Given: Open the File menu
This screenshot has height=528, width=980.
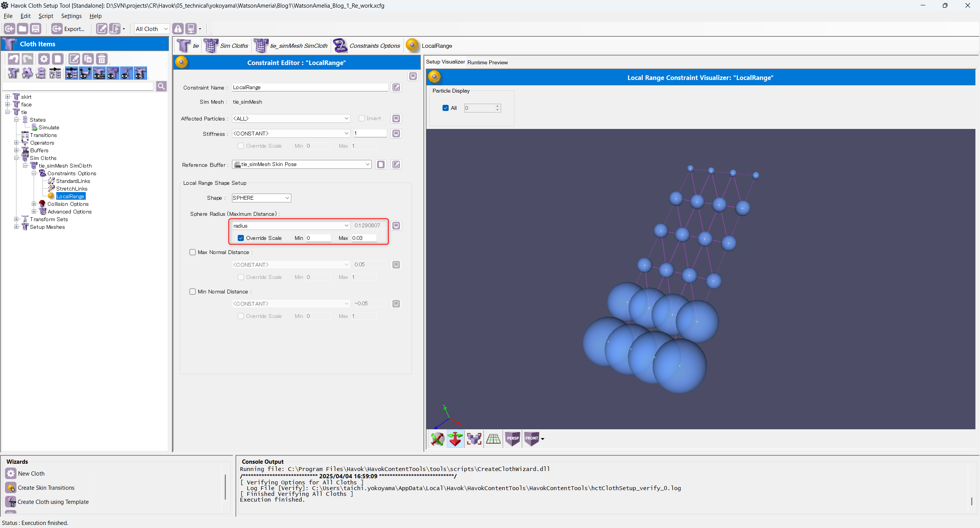Looking at the screenshot, I should point(8,16).
